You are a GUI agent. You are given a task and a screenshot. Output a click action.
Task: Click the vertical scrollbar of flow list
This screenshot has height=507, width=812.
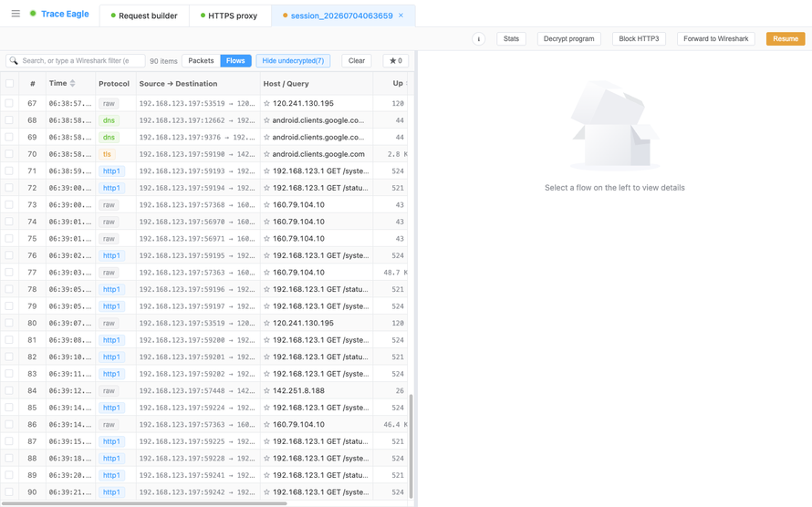coord(411,445)
